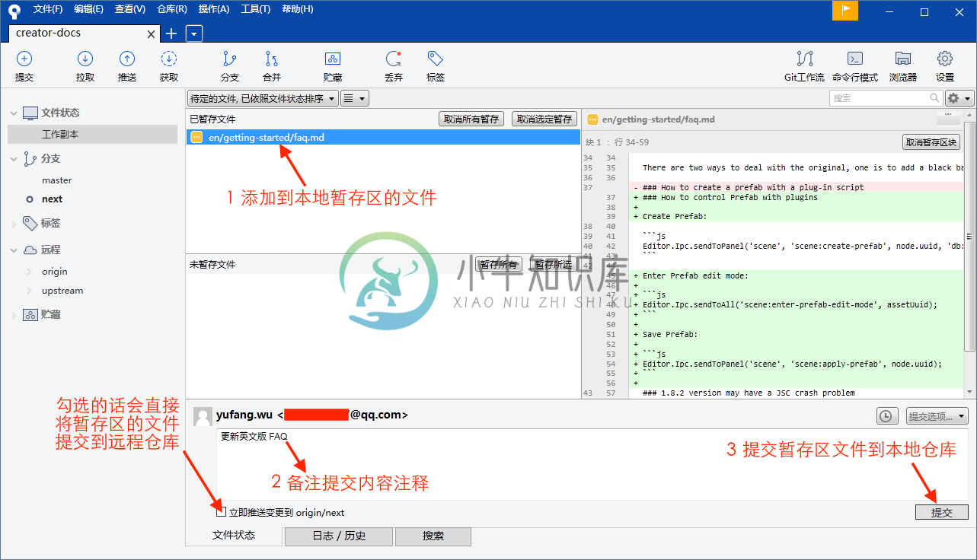This screenshot has height=560, width=977.
Task: Click 暂存所选 button
Action: [554, 265]
